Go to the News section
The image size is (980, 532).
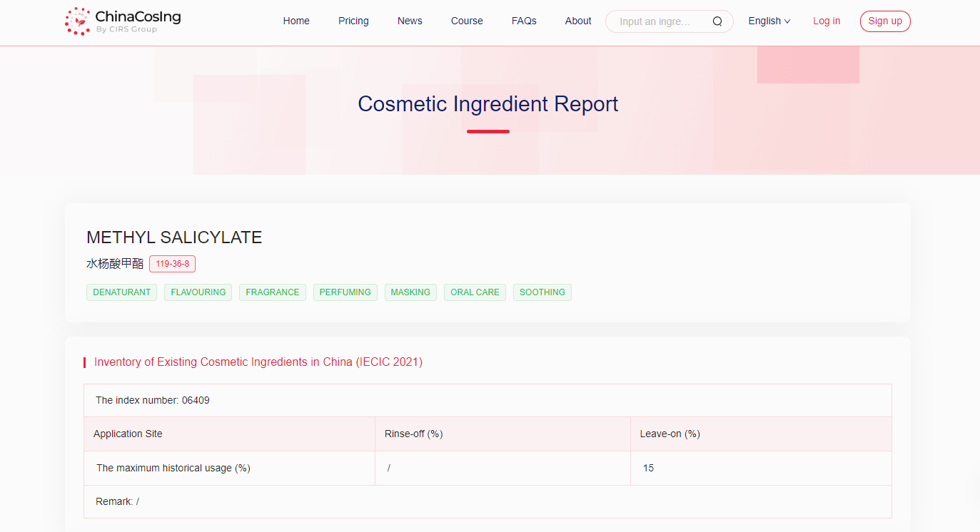tap(410, 21)
